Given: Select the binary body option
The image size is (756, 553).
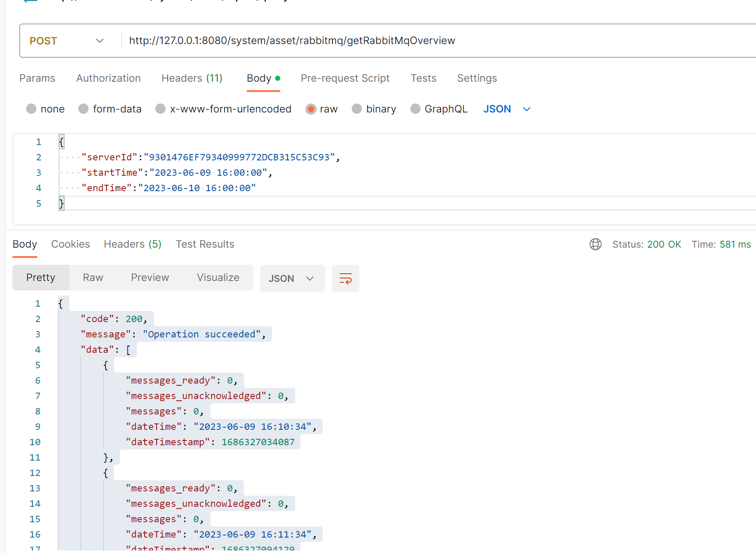Looking at the screenshot, I should (x=357, y=109).
